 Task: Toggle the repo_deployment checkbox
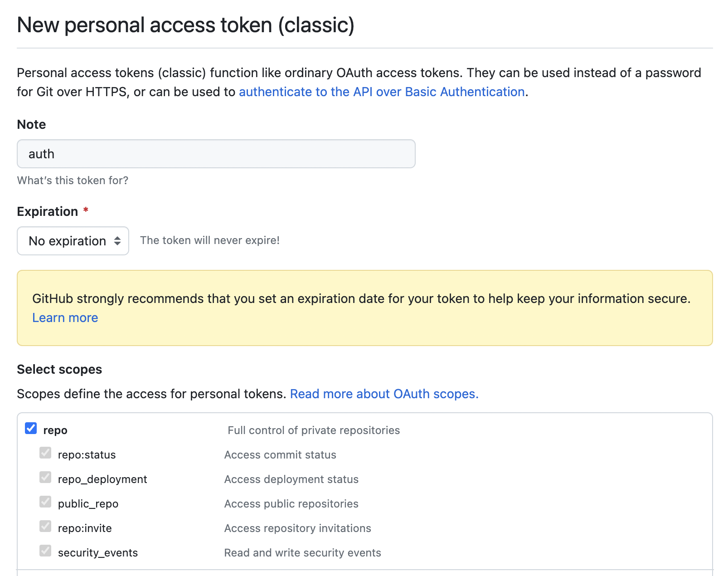[45, 477]
